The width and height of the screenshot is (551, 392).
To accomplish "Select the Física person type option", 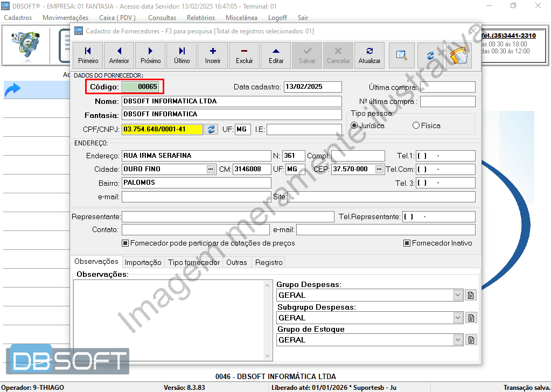I will pos(415,125).
